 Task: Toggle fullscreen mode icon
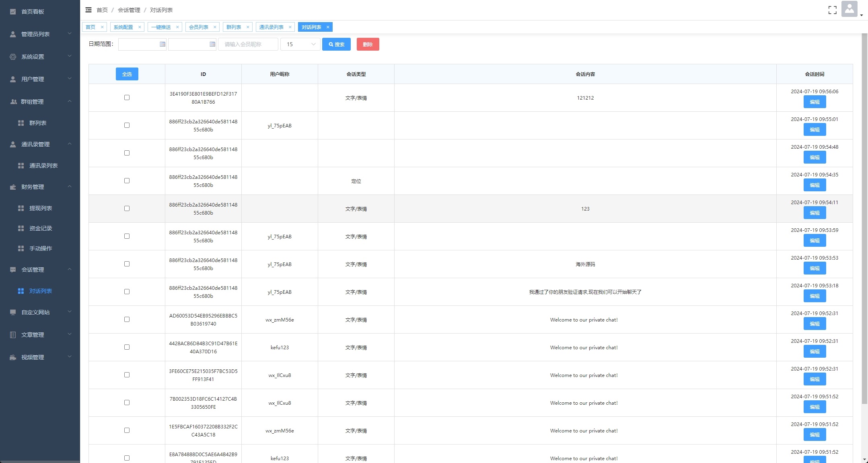[x=832, y=10]
